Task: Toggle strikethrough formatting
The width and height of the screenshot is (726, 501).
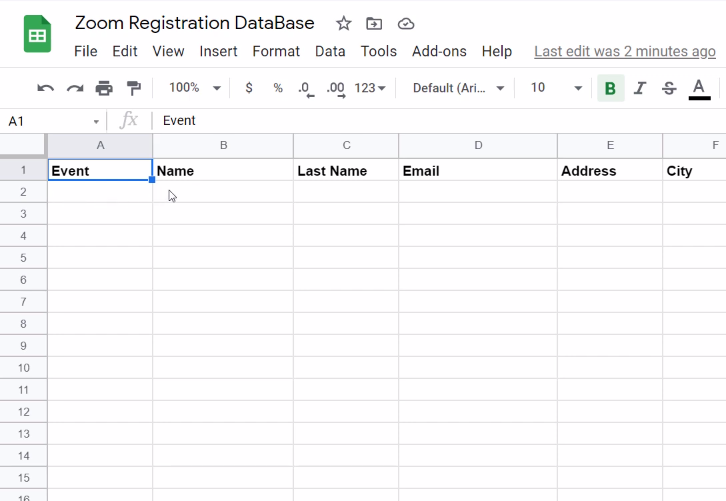Action: tap(669, 88)
